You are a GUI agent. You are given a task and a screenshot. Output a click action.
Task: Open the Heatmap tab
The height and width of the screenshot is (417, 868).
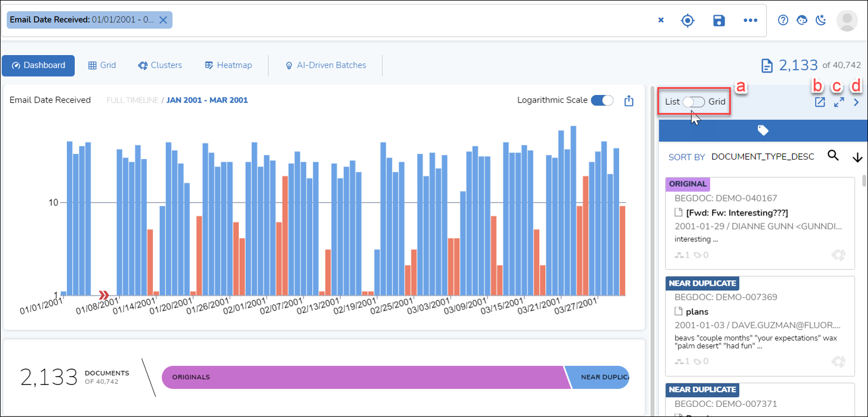[228, 65]
